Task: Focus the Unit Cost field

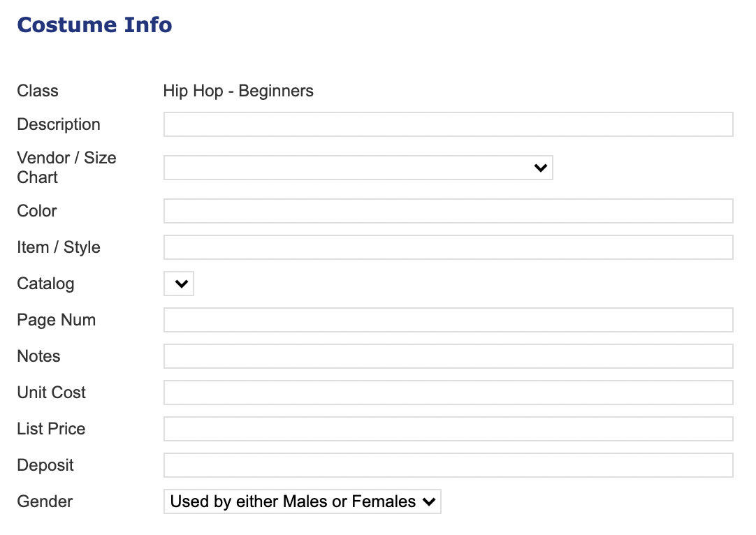Action: click(448, 393)
